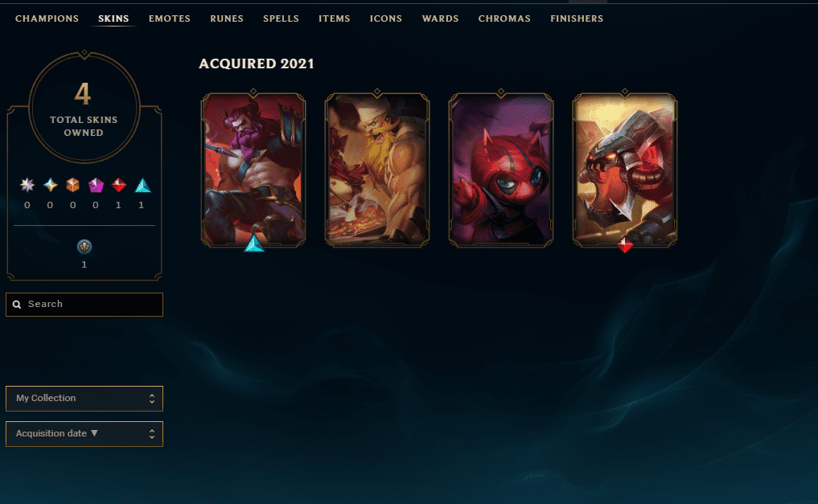Click the Mythic tier star gem icon
The image size is (818, 504).
(50, 185)
